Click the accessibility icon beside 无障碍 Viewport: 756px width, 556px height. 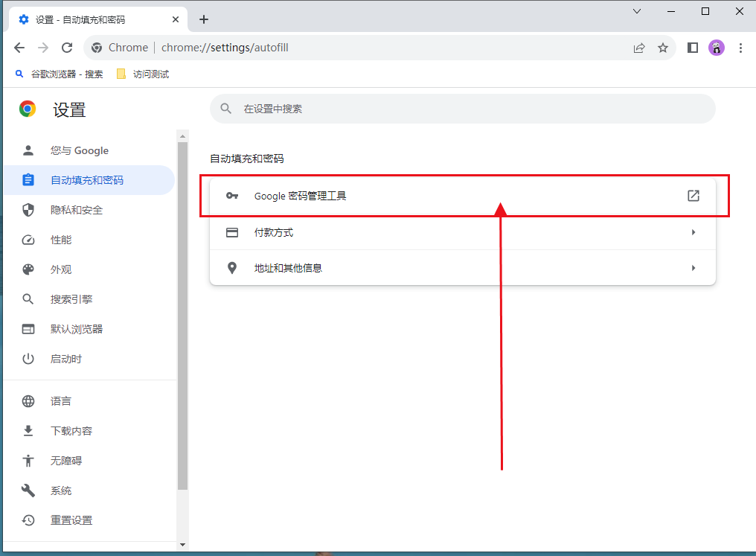point(28,461)
